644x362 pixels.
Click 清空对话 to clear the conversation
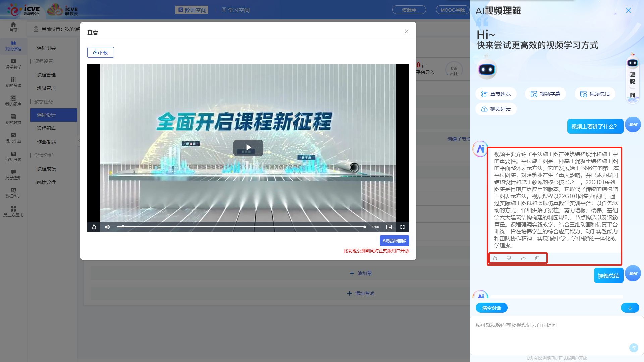click(491, 307)
